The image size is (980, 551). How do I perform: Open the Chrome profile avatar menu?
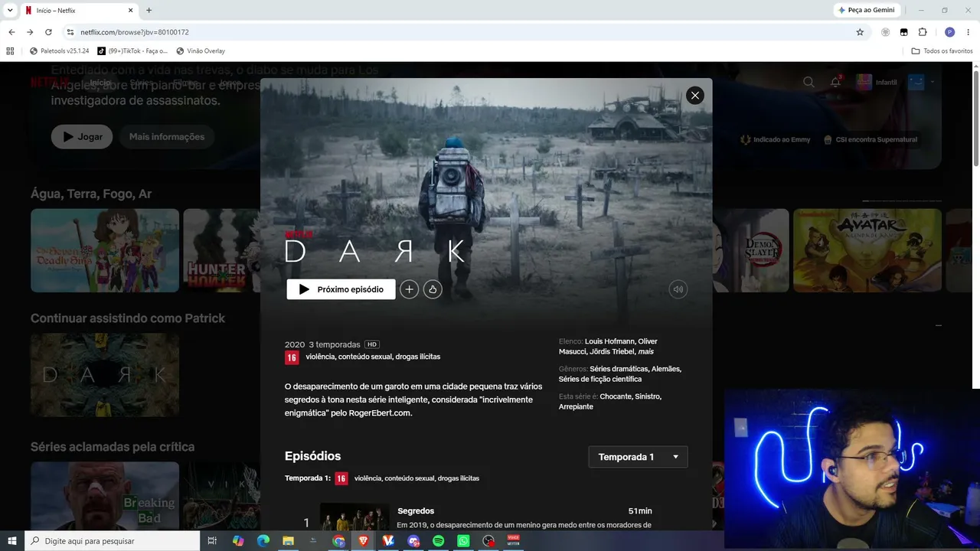click(x=950, y=32)
